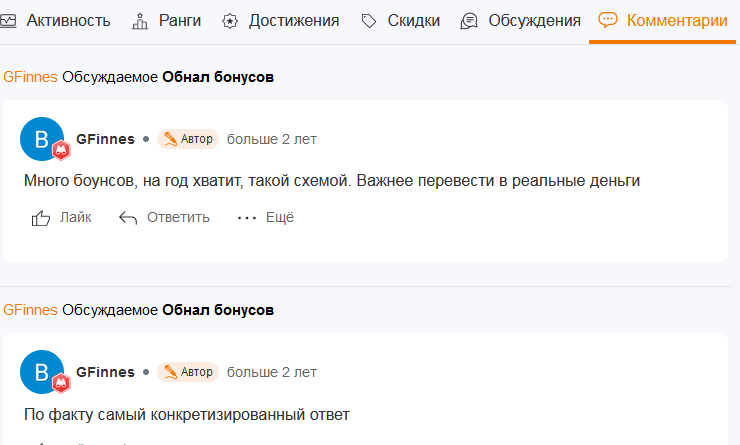Click the Достижения badge icon

pos(230,21)
